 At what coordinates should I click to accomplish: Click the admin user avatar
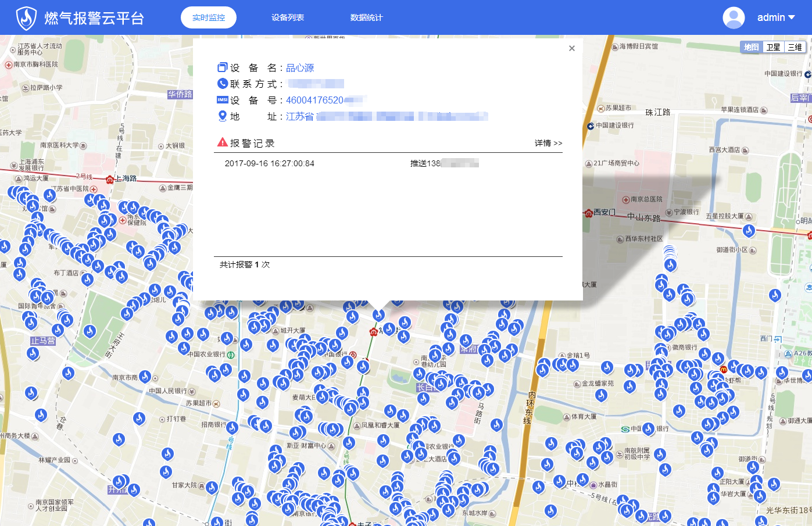[x=734, y=17]
